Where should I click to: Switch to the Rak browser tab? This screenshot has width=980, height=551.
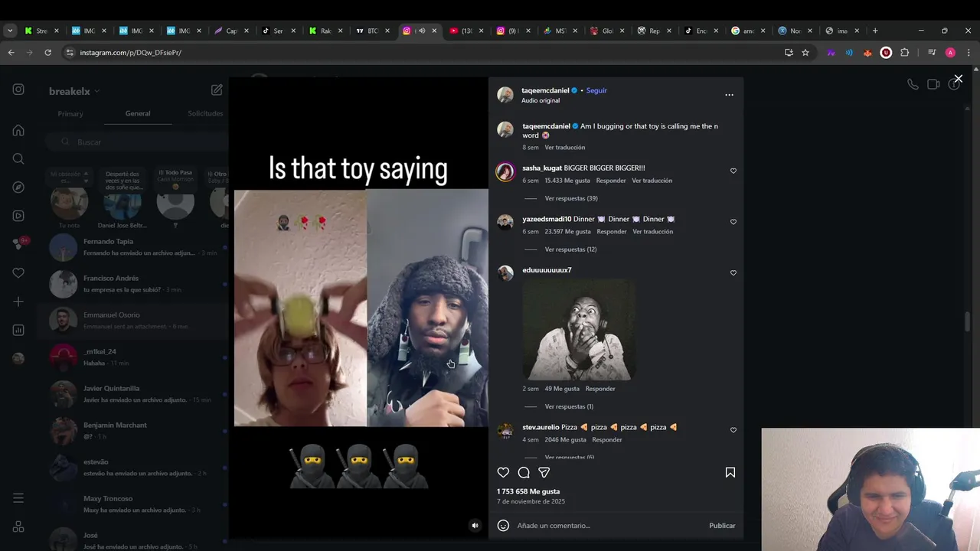pos(325,31)
